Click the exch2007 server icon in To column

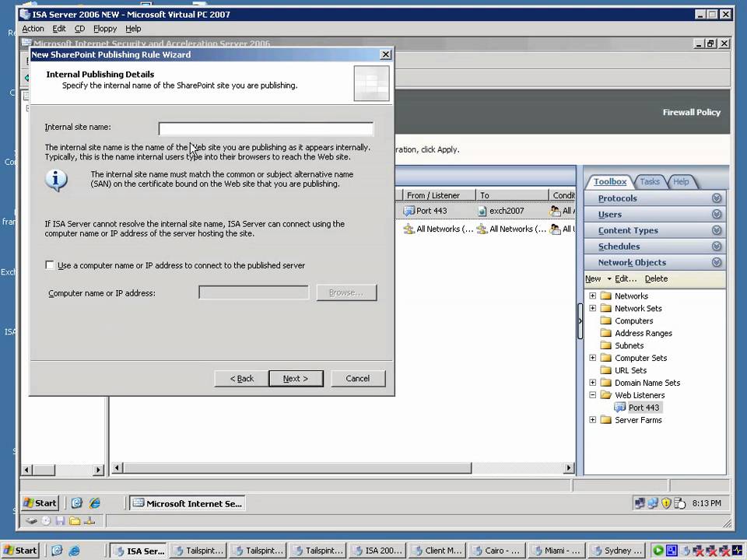[482, 211]
